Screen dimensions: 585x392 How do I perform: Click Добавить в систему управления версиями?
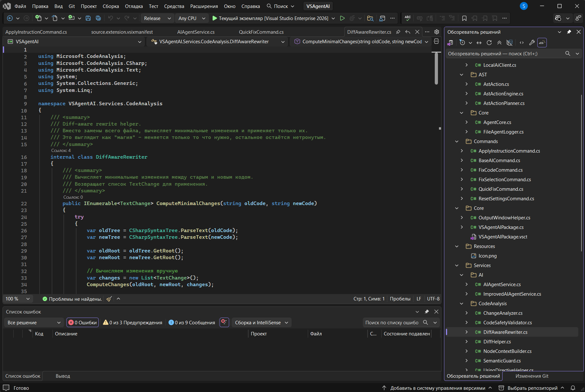click(x=437, y=388)
